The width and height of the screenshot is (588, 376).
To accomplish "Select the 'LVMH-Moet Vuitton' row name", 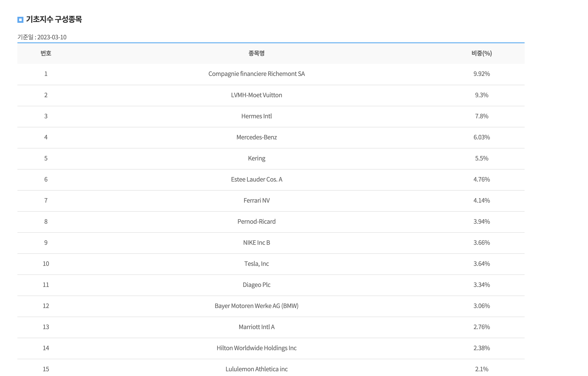I will point(257,95).
